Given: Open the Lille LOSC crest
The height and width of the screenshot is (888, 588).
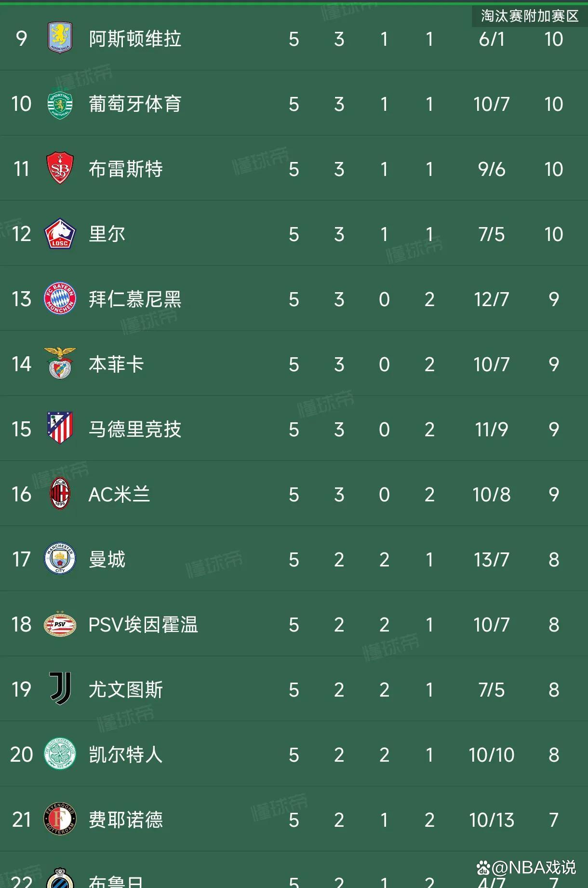Looking at the screenshot, I should click(x=60, y=234).
